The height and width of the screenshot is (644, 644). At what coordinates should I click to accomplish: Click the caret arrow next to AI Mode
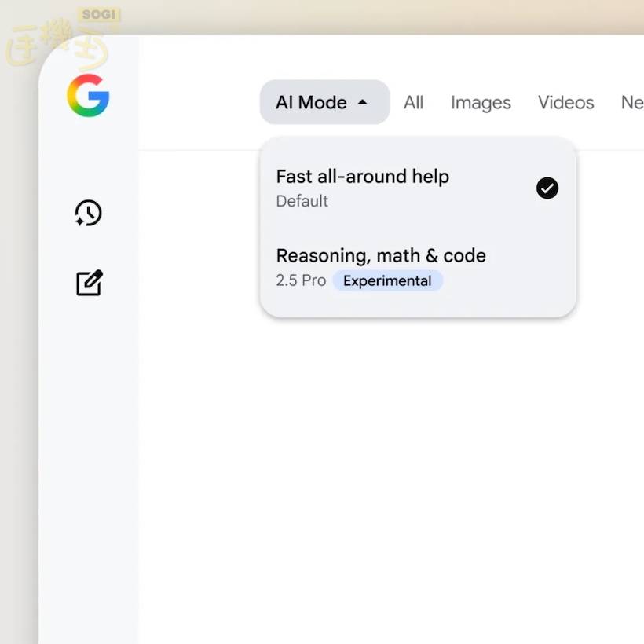click(362, 102)
